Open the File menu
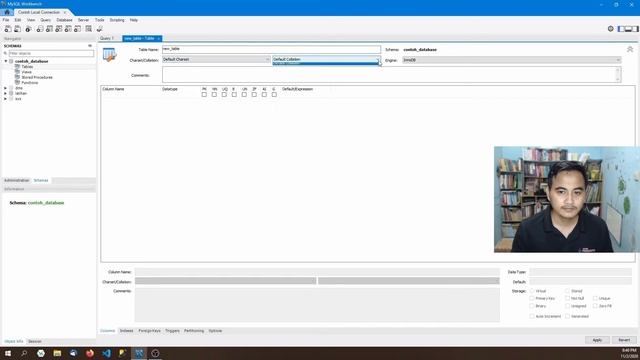The height and width of the screenshot is (360, 640). [6, 20]
